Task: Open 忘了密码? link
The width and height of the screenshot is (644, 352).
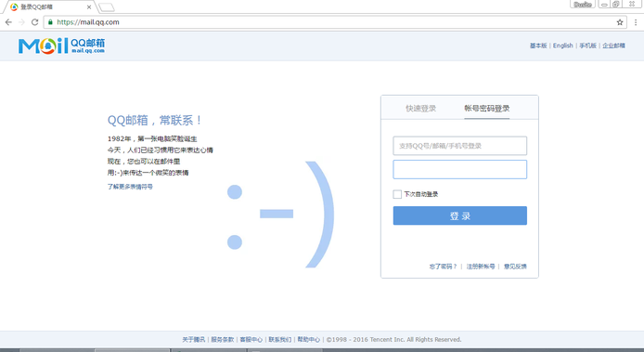Action: (x=443, y=267)
